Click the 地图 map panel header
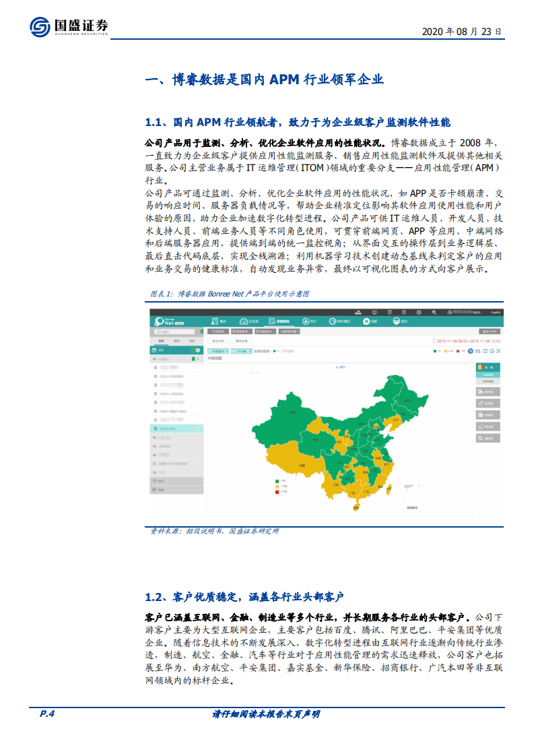 coord(488,367)
